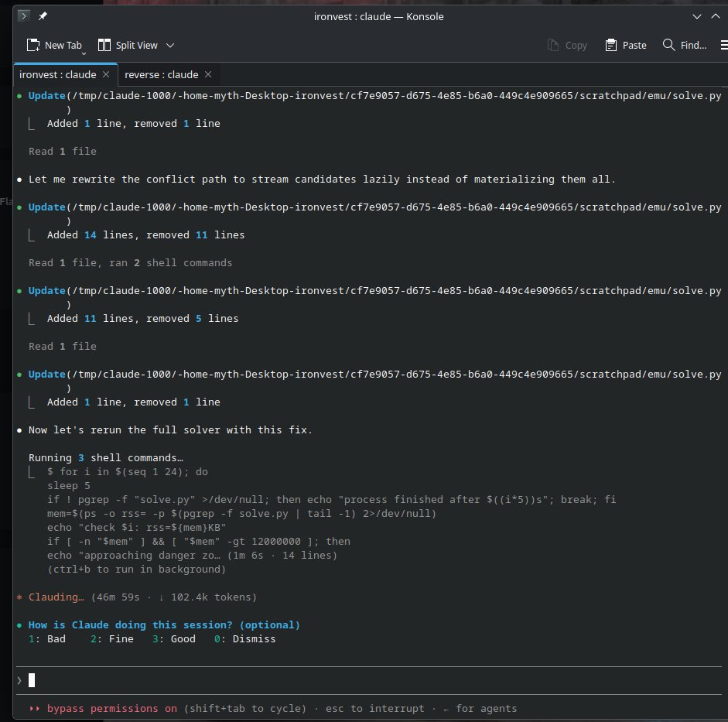728x722 pixels.
Task: Click the window title "ironvest : claude — Konsole"
Action: [378, 16]
